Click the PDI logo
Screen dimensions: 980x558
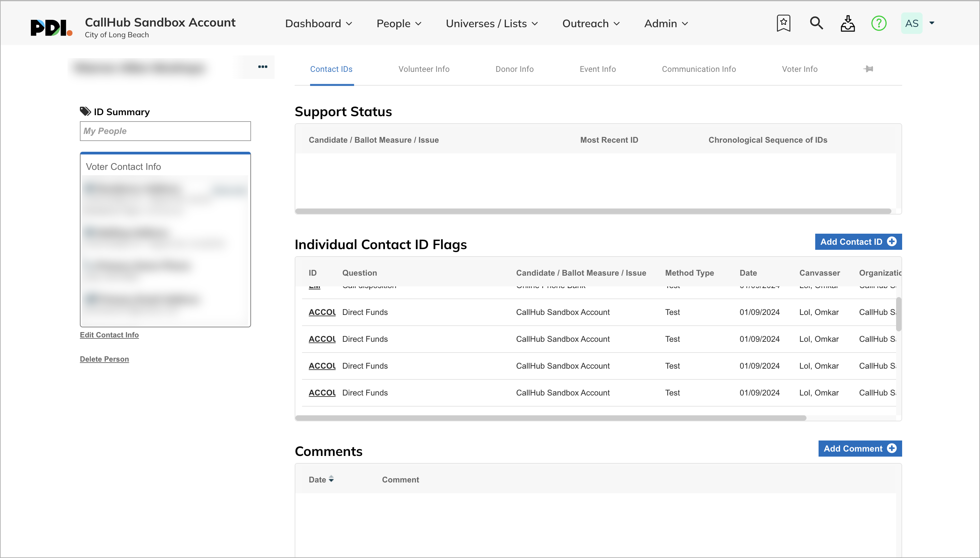tap(51, 27)
